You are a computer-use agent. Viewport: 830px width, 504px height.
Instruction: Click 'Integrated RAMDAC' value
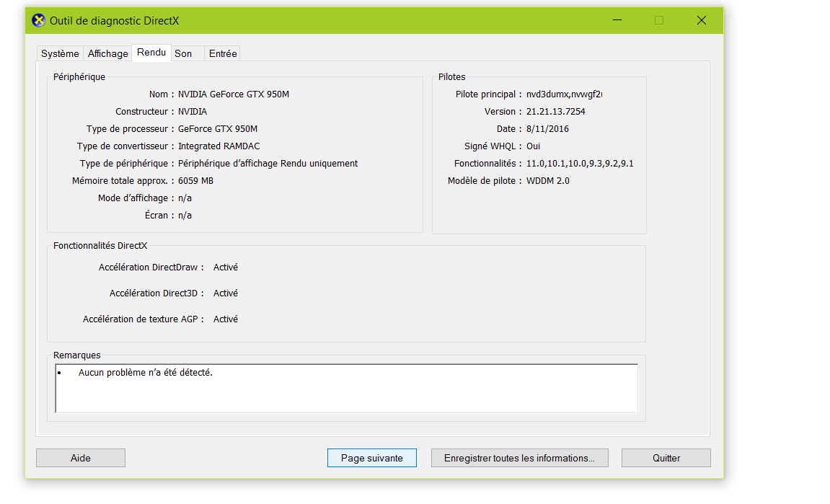pyautogui.click(x=218, y=146)
